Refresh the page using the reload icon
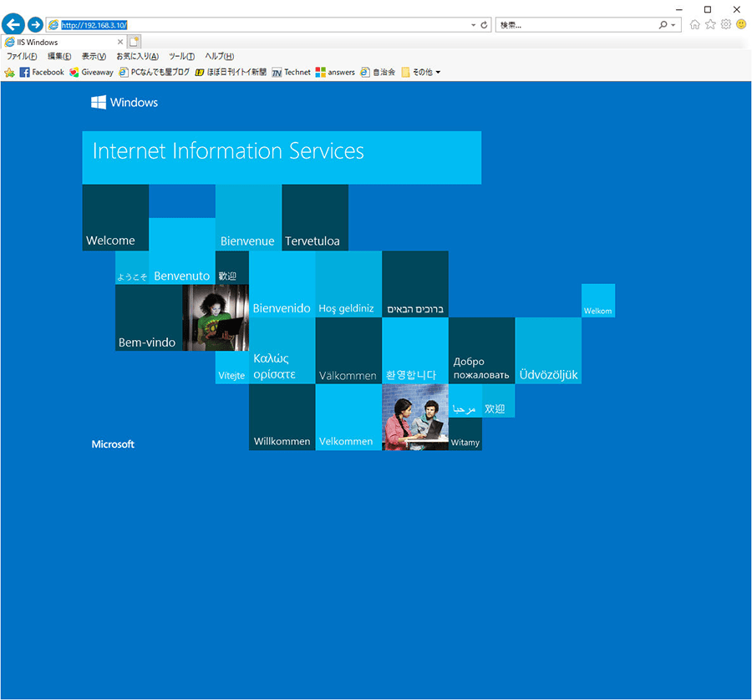Screen dimensions: 752x700 [484, 25]
